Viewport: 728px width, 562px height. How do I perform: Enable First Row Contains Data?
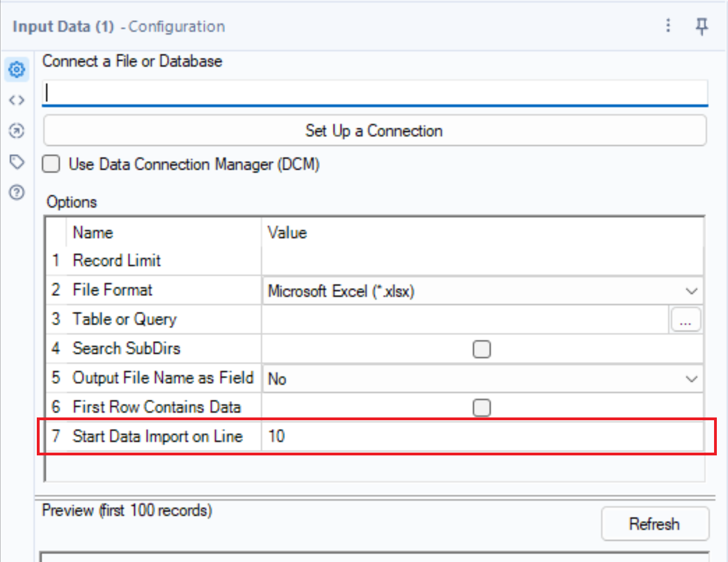click(481, 407)
